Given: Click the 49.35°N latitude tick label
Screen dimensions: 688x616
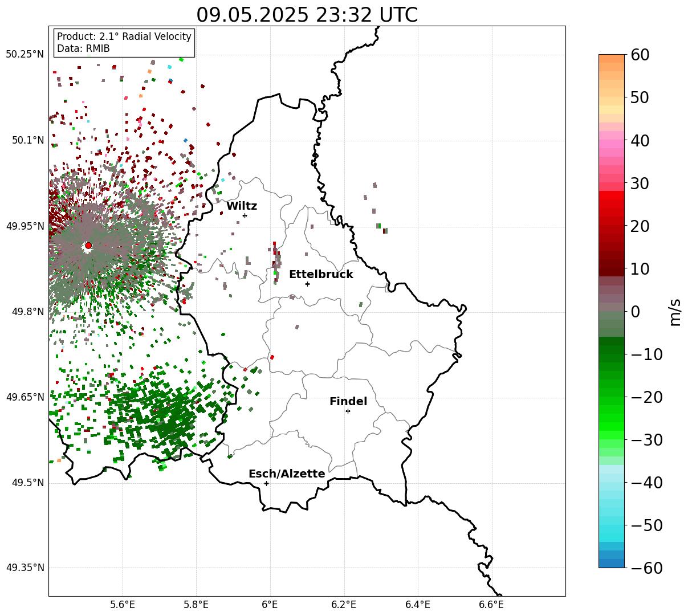Looking at the screenshot, I should pyautogui.click(x=25, y=568).
